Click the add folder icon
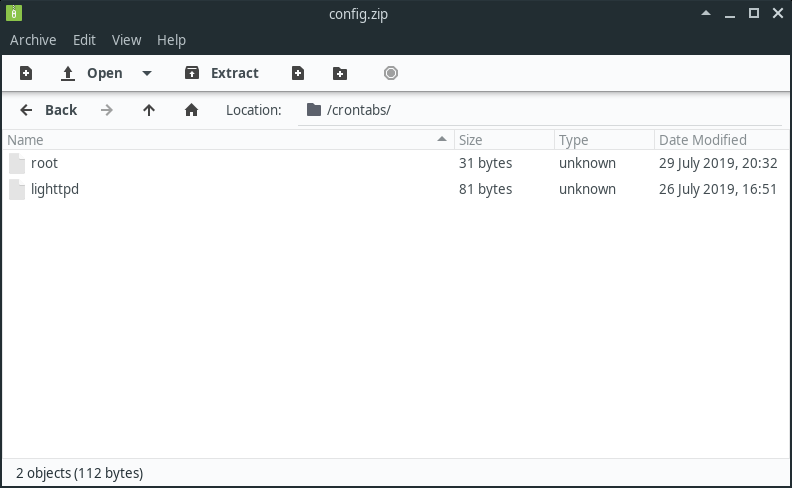Viewport: 792px width, 488px height. [340, 73]
